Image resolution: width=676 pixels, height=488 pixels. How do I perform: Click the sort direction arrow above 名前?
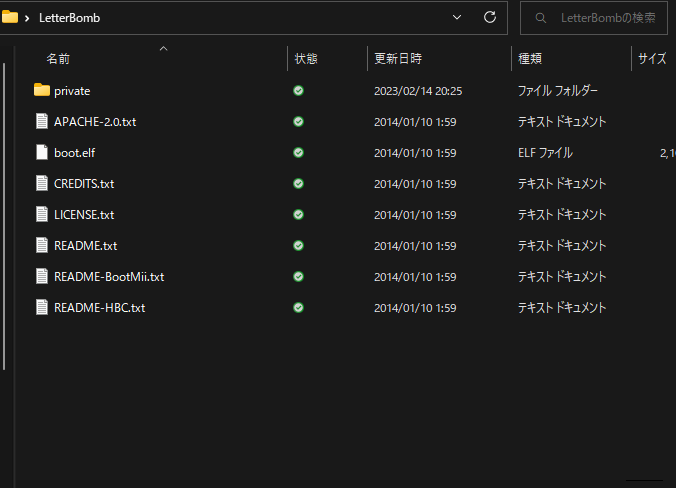point(163,49)
